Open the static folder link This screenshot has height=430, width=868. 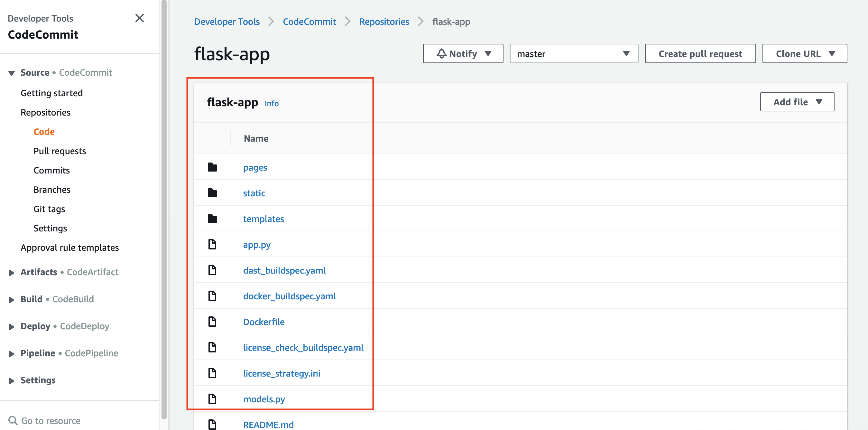254,193
